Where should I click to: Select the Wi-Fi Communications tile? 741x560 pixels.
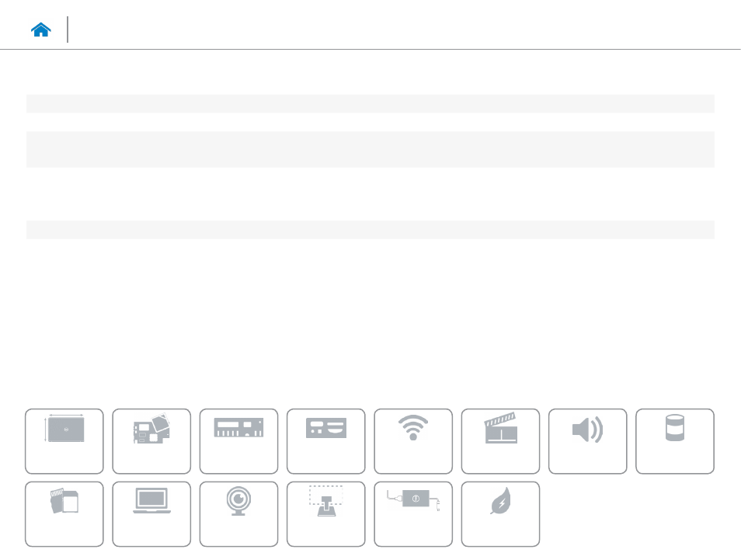tap(413, 441)
